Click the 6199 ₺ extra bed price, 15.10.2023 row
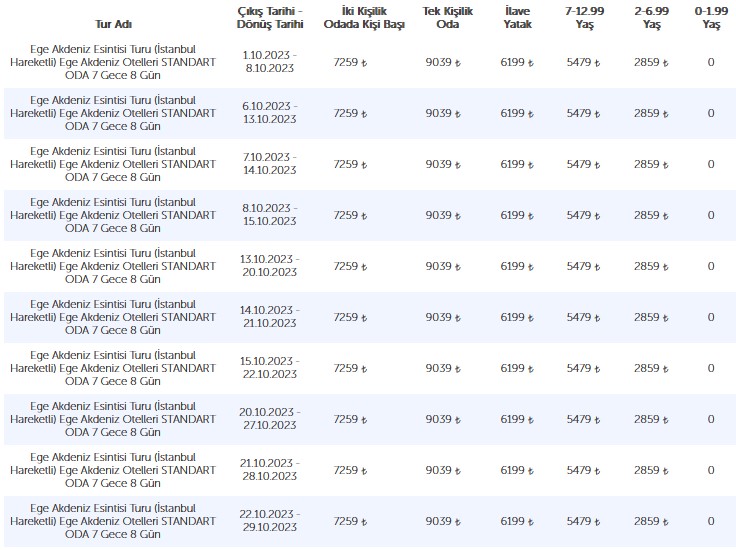The width and height of the screenshot is (736, 550). pyautogui.click(x=516, y=368)
